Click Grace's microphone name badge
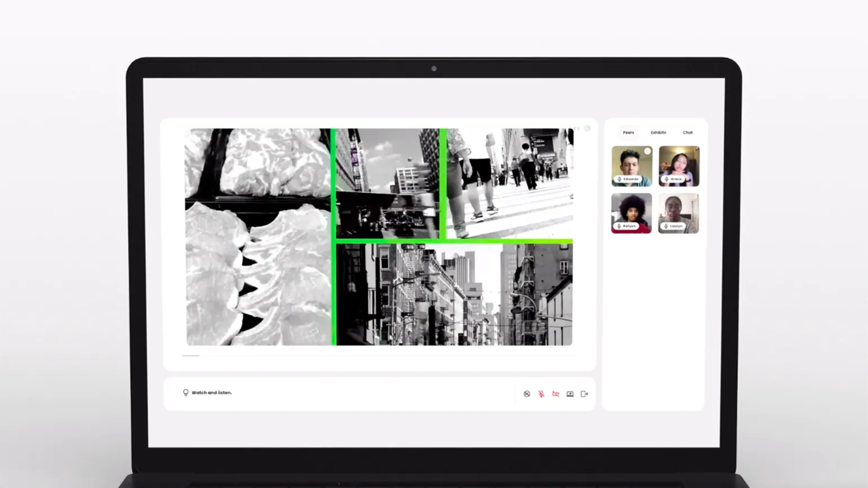868x488 pixels. [674, 179]
